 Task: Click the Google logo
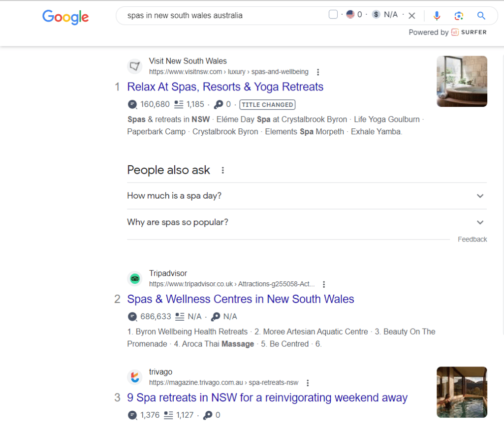point(65,17)
